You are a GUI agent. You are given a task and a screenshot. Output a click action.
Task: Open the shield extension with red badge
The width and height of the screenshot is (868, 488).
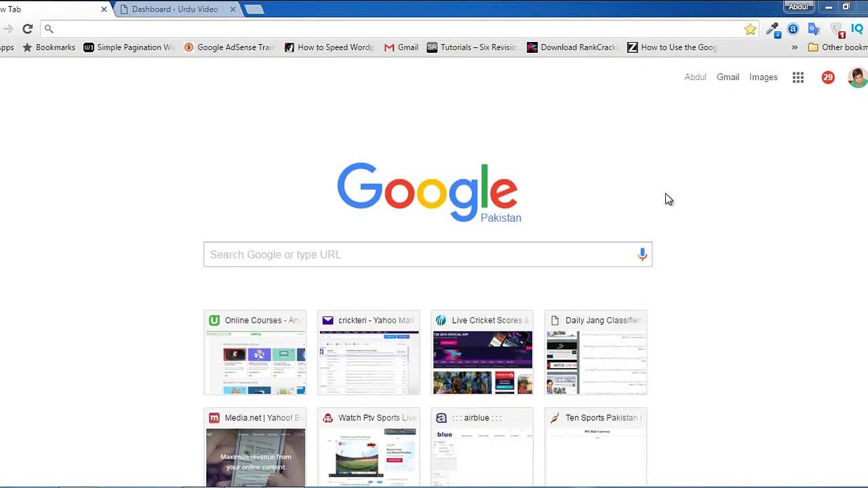pos(837,30)
